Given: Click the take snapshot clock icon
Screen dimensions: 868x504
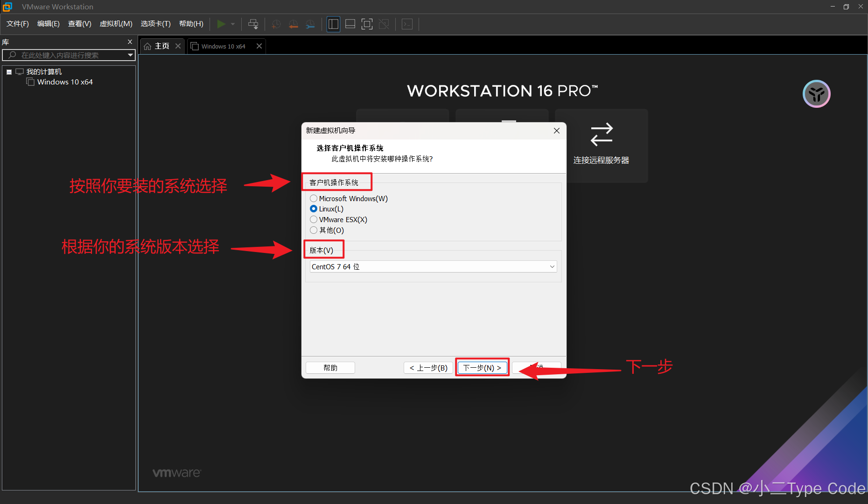Looking at the screenshot, I should [276, 24].
